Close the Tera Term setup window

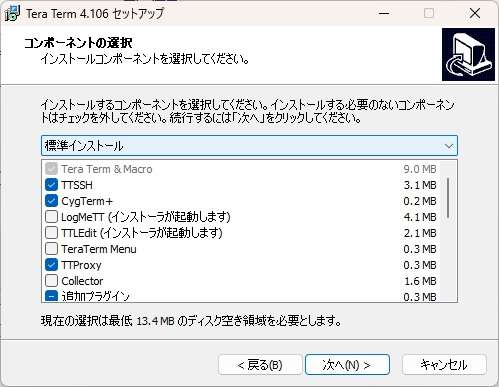(475, 13)
